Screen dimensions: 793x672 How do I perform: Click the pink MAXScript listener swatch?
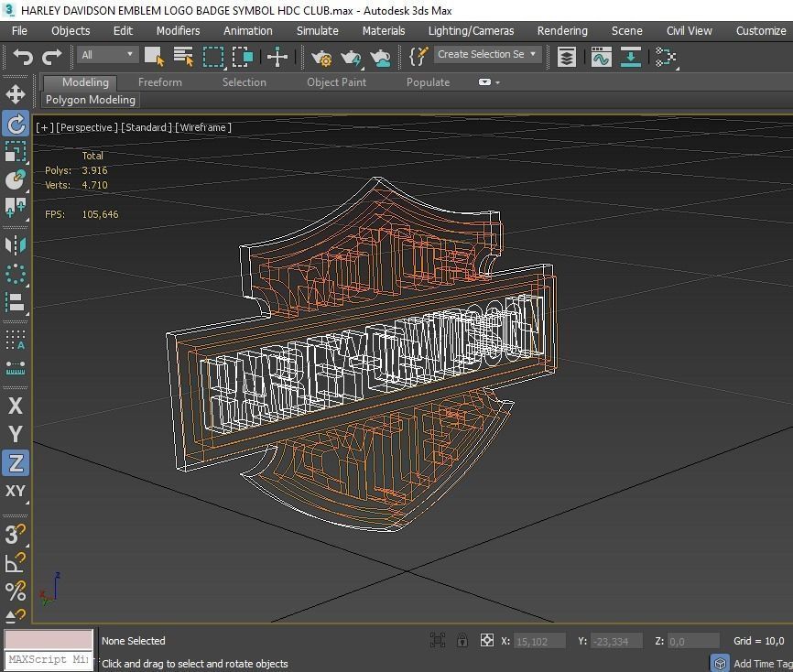[x=49, y=640]
